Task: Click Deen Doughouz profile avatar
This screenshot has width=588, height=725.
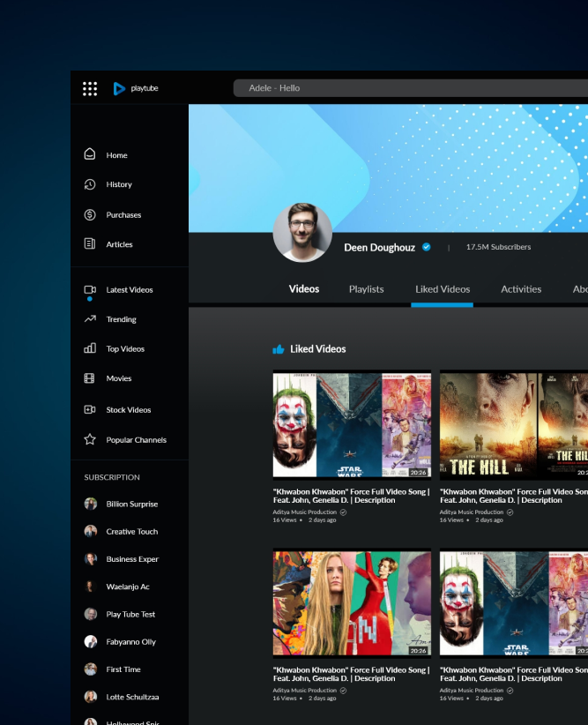Action: point(302,233)
